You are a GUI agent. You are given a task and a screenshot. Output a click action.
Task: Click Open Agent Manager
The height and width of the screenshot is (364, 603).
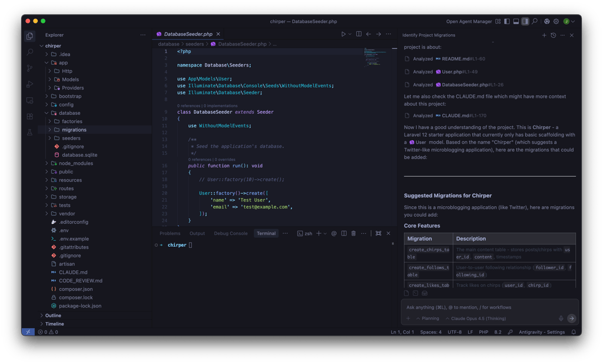(x=469, y=22)
